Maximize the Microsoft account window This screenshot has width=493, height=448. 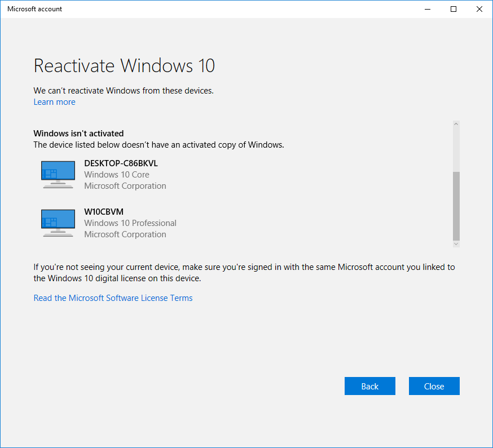454,9
